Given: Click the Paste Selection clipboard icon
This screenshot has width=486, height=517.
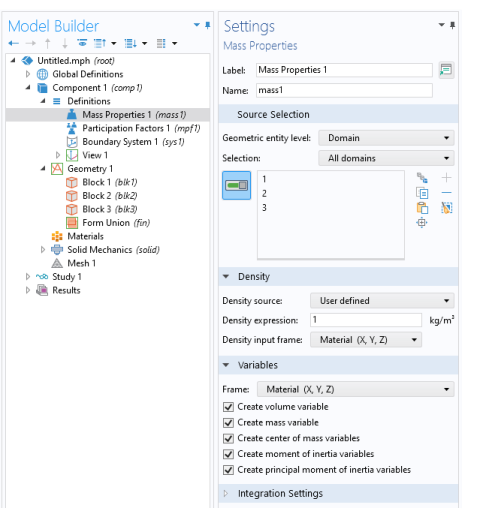Looking at the screenshot, I should (422, 208).
